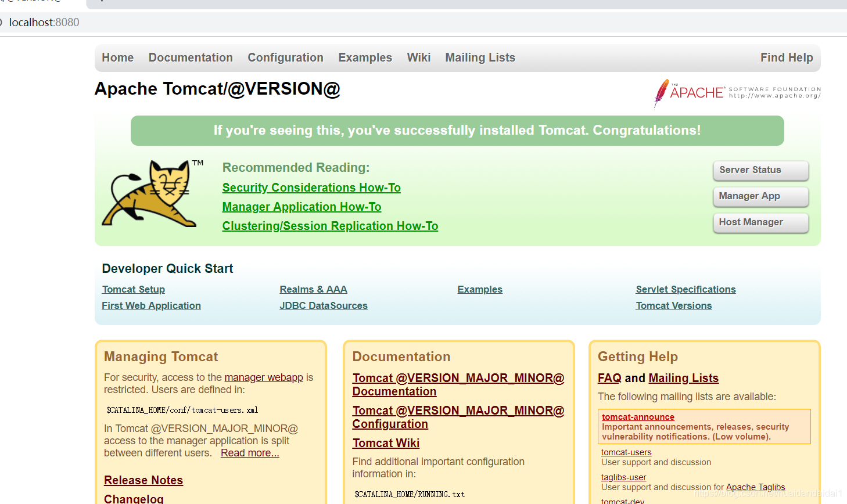
Task: Click the $CATALINA_HOME/conf/tomcat-users.xml path text
Action: click(182, 410)
